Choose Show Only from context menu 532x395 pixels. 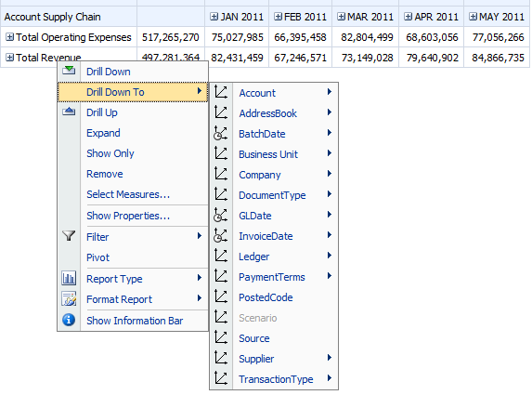110,153
